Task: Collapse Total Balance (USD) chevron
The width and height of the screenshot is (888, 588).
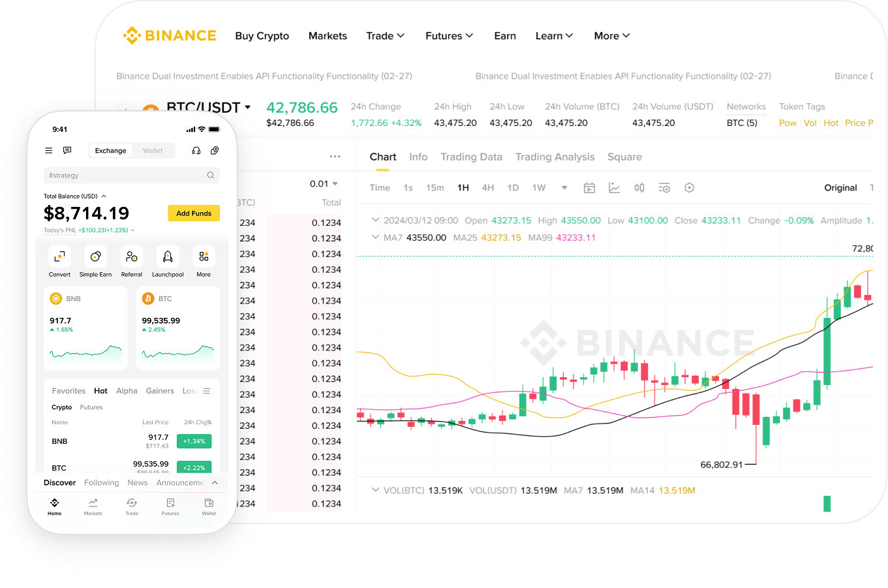Action: coord(104,196)
